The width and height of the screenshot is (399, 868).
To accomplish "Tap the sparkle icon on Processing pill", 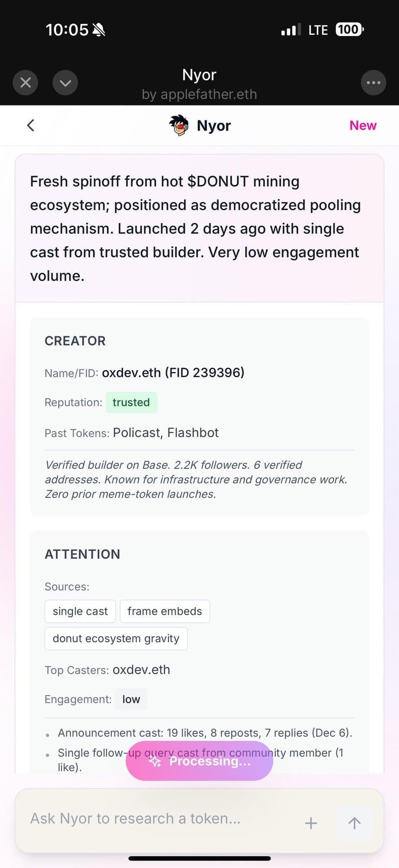I will (x=155, y=761).
